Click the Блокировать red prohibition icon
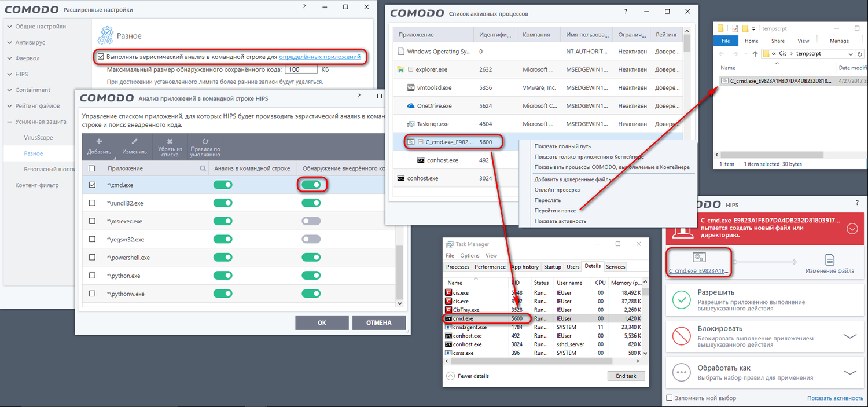Image resolution: width=868 pixels, height=407 pixels. pyautogui.click(x=682, y=336)
